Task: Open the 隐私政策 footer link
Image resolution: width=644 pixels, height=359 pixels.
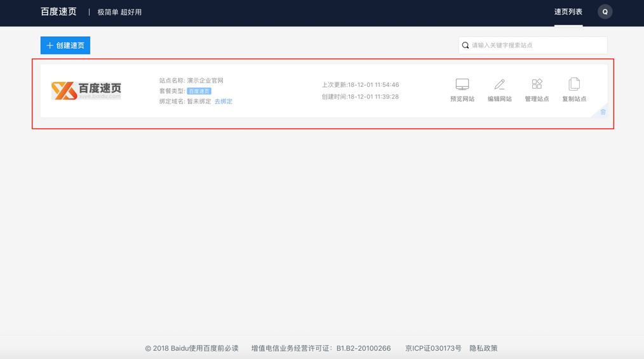Action: tap(483, 348)
